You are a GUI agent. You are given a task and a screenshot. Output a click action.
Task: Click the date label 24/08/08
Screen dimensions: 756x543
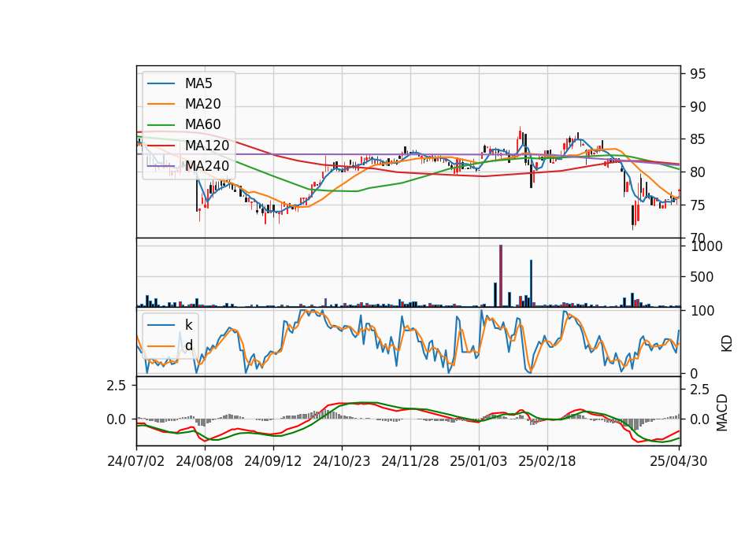(x=205, y=461)
